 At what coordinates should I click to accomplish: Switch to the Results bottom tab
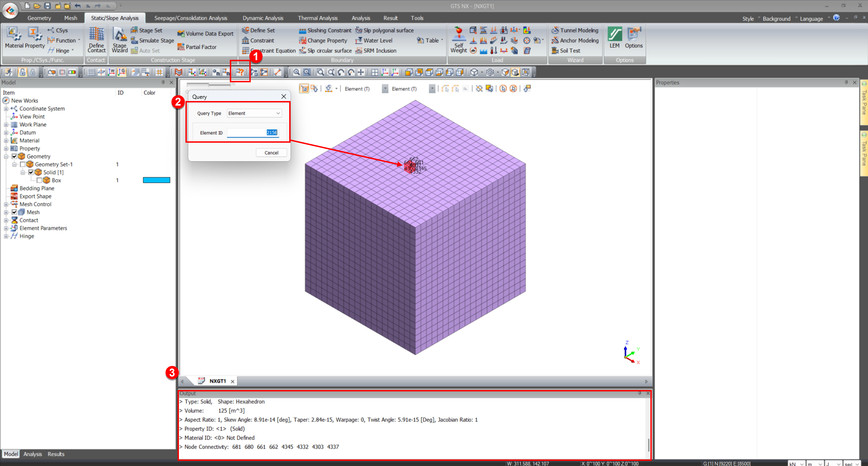[56, 454]
